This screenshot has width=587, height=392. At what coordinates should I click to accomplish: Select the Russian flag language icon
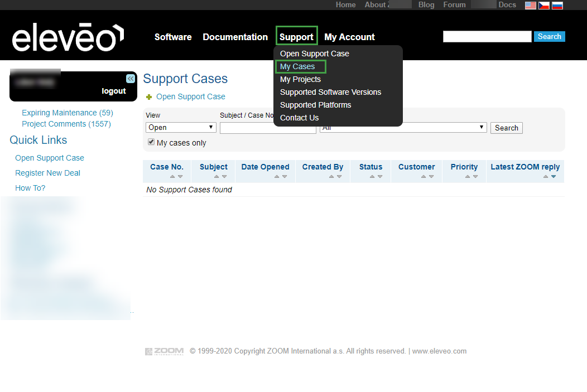pos(557,5)
